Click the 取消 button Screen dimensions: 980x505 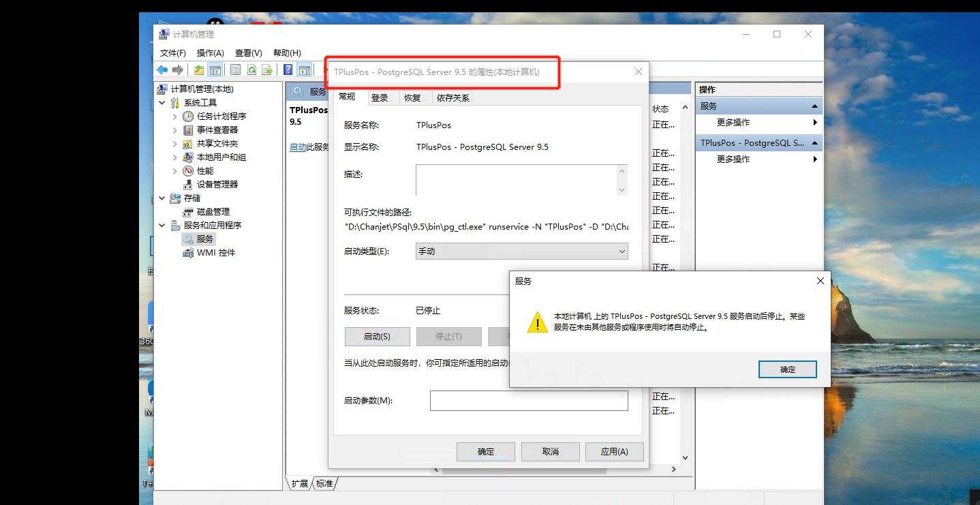click(551, 452)
